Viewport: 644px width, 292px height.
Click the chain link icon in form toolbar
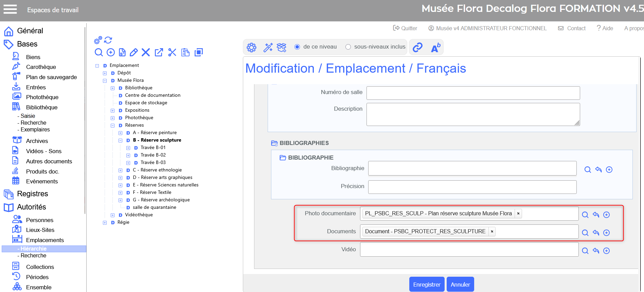[x=417, y=47]
